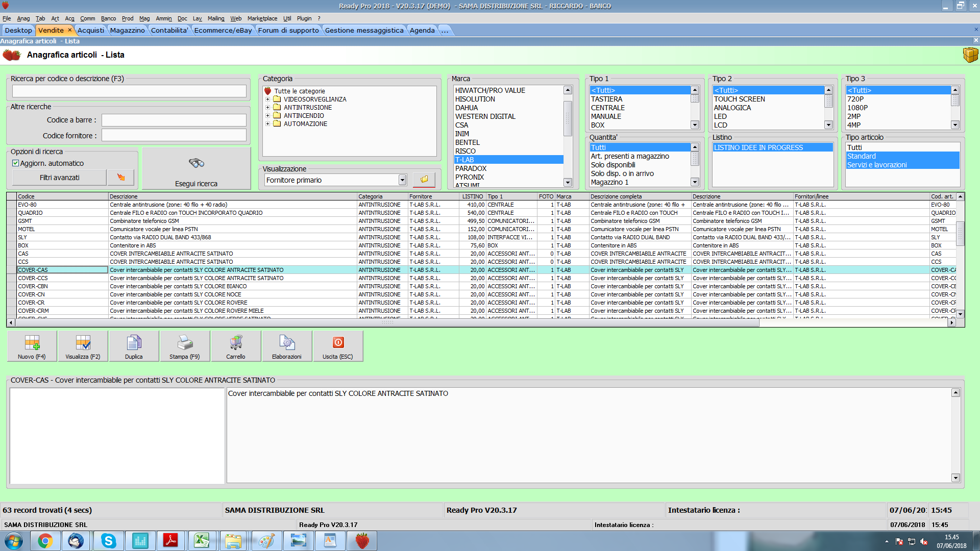The height and width of the screenshot is (551, 980).
Task: Click the search by code or description field
Action: coord(129,91)
